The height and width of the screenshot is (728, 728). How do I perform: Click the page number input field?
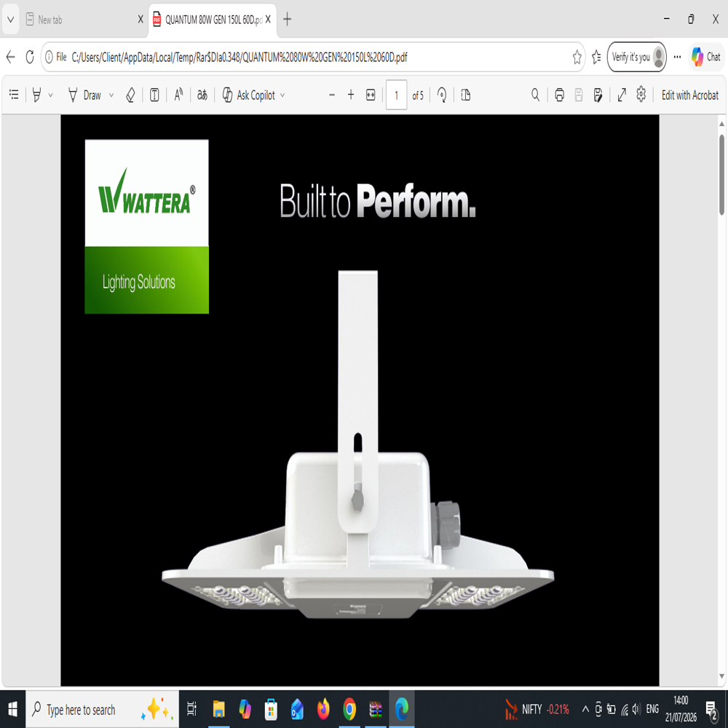tap(396, 95)
